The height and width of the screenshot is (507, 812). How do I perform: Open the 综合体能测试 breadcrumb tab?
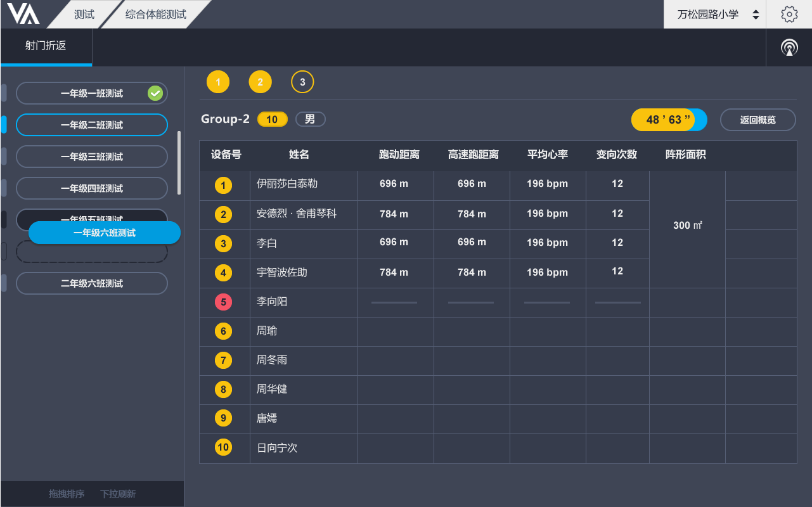point(156,14)
